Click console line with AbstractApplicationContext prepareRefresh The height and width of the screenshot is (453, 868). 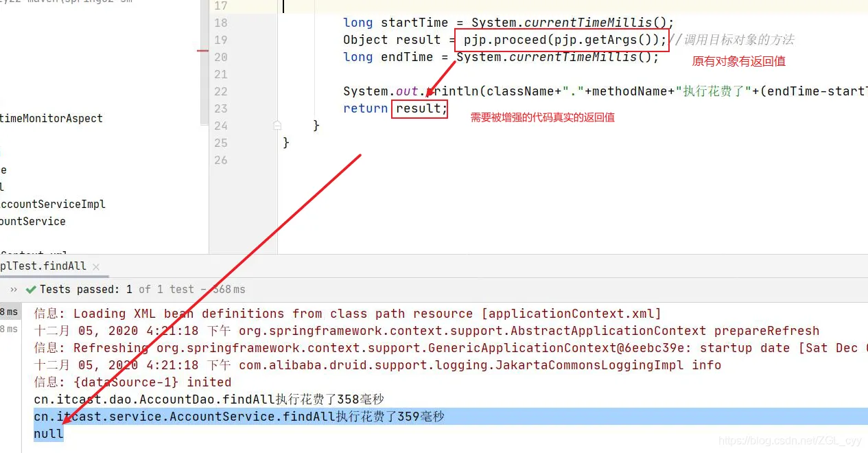[426, 331]
